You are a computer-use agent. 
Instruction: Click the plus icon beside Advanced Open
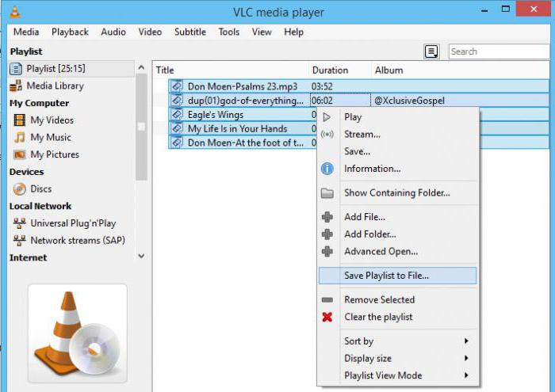coord(327,251)
